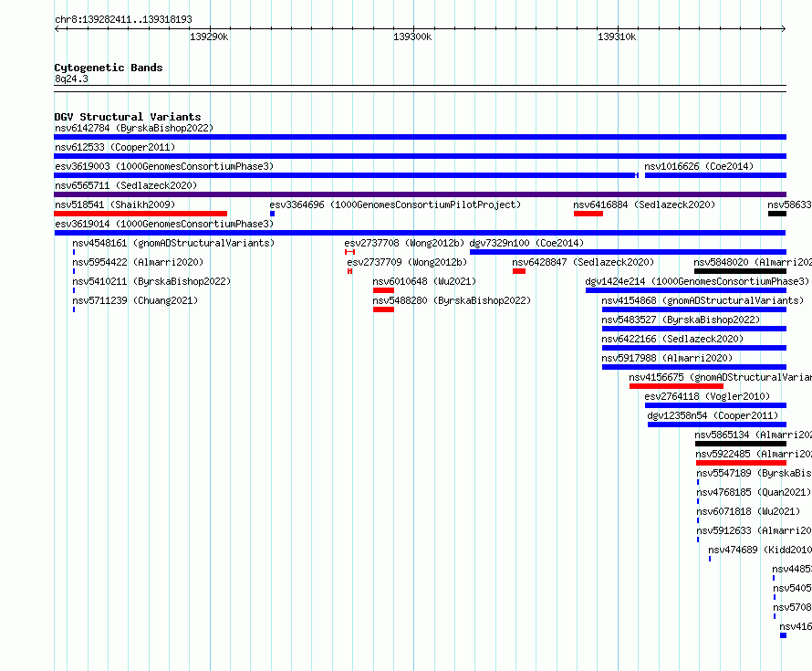
Task: Click small blue marker under esv3364696
Action: [x=273, y=214]
